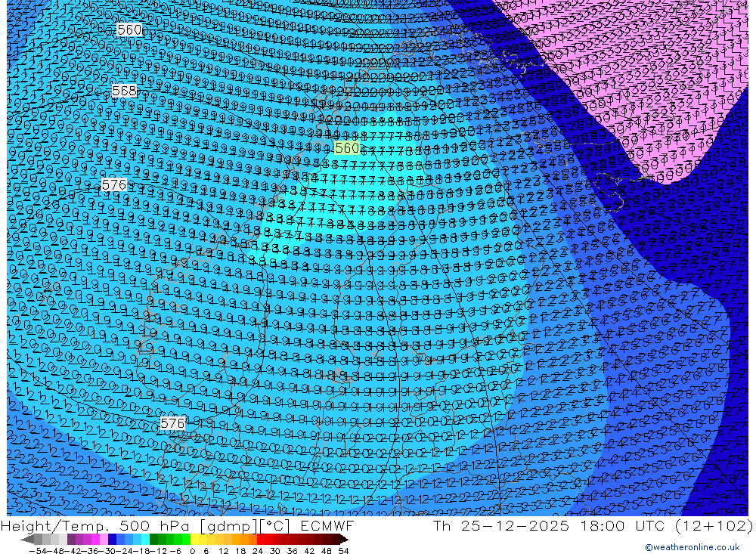Select the bright red legend swatch above 24

click(x=261, y=540)
